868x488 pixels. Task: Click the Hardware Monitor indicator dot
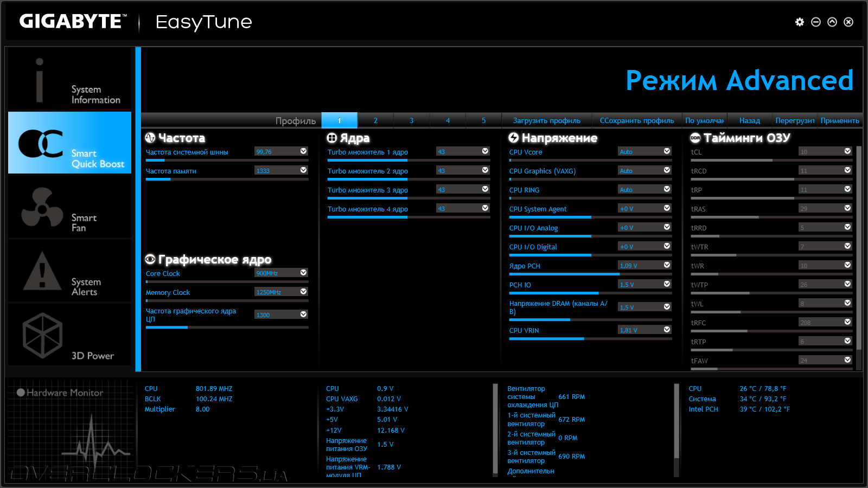pyautogui.click(x=21, y=393)
